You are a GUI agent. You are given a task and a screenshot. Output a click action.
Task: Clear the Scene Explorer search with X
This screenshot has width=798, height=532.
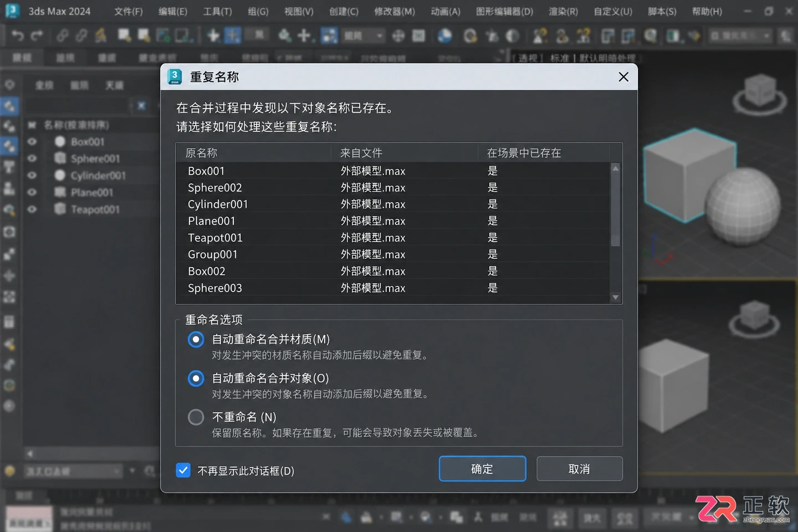(x=141, y=105)
